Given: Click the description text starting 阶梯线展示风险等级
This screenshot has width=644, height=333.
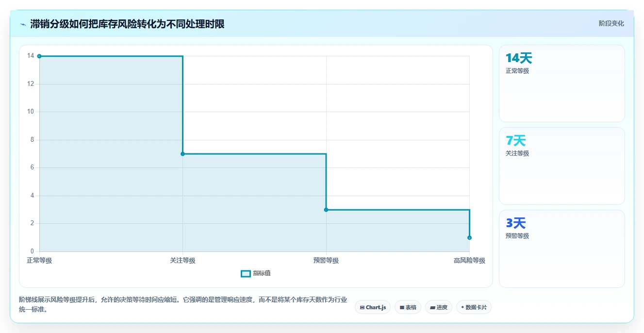Looking at the screenshot, I should tap(183, 304).
